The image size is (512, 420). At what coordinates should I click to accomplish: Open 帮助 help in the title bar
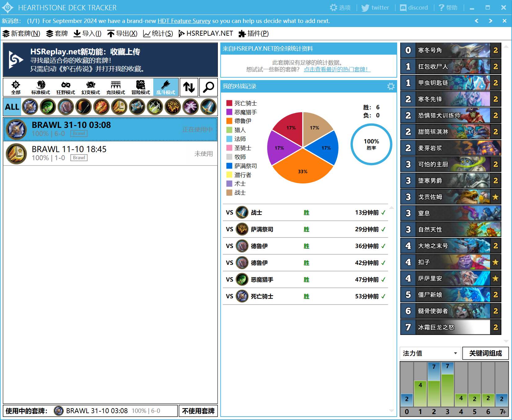pyautogui.click(x=448, y=7)
